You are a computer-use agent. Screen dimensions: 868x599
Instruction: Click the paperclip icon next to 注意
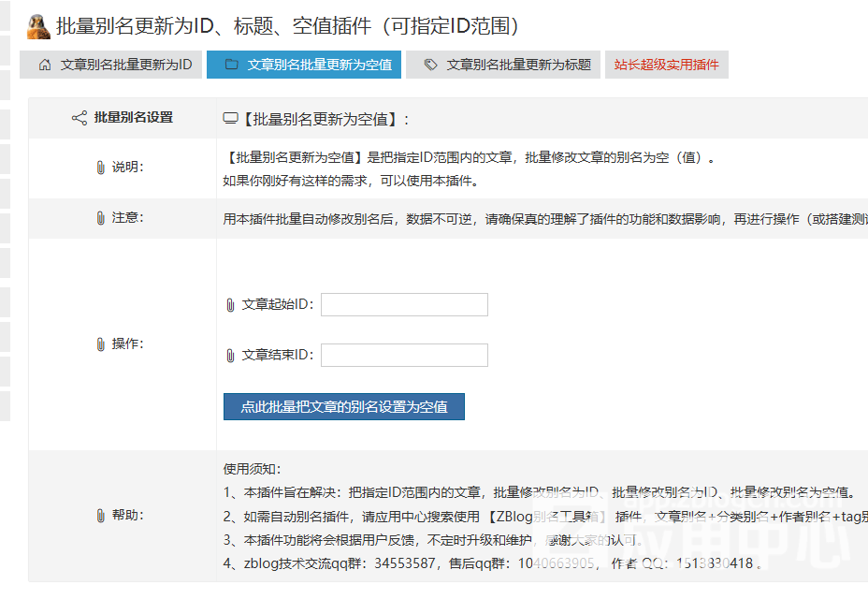click(x=100, y=218)
